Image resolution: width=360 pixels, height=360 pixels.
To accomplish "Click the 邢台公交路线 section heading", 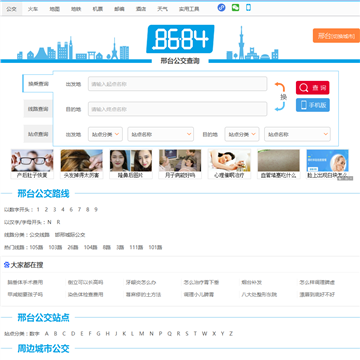I will click(x=43, y=194).
